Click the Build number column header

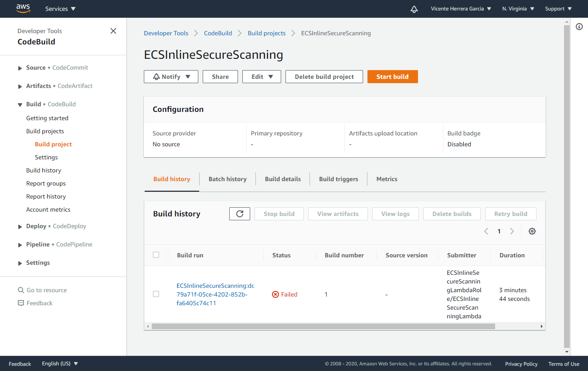tap(344, 255)
